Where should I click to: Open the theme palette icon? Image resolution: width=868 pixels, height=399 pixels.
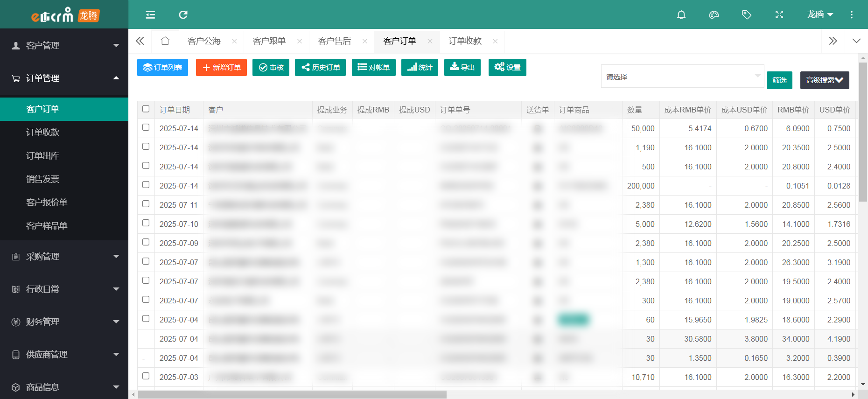point(714,15)
